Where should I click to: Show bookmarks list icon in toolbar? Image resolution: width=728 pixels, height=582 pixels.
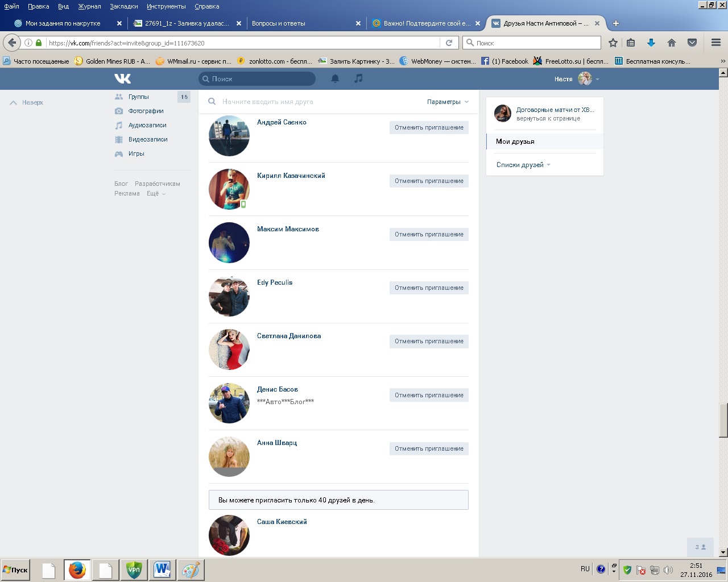631,43
